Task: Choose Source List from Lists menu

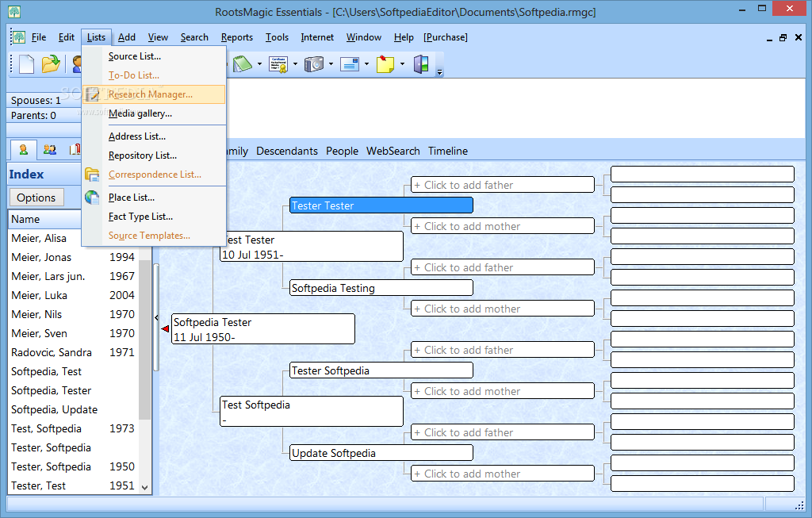Action: (154, 56)
